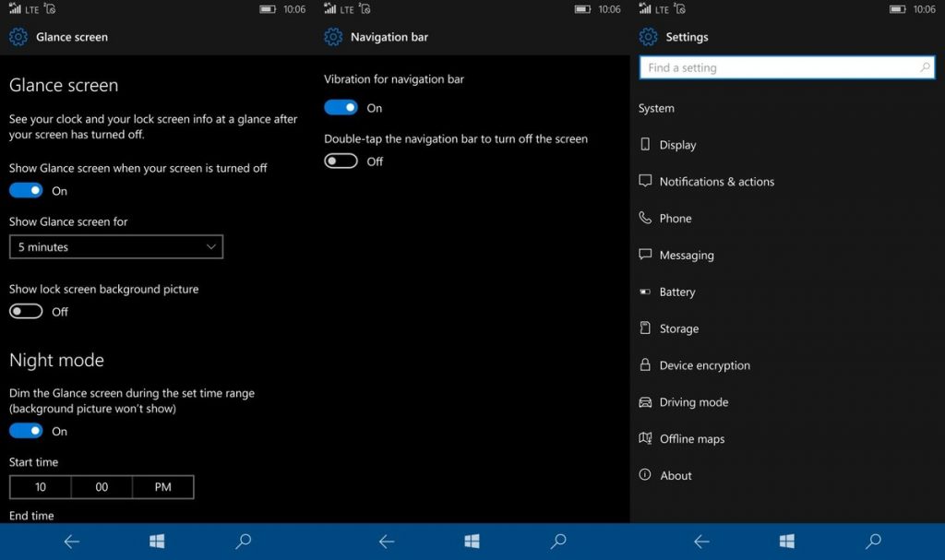Image resolution: width=945 pixels, height=560 pixels.
Task: Tap the Phone handset icon
Action: tap(645, 218)
